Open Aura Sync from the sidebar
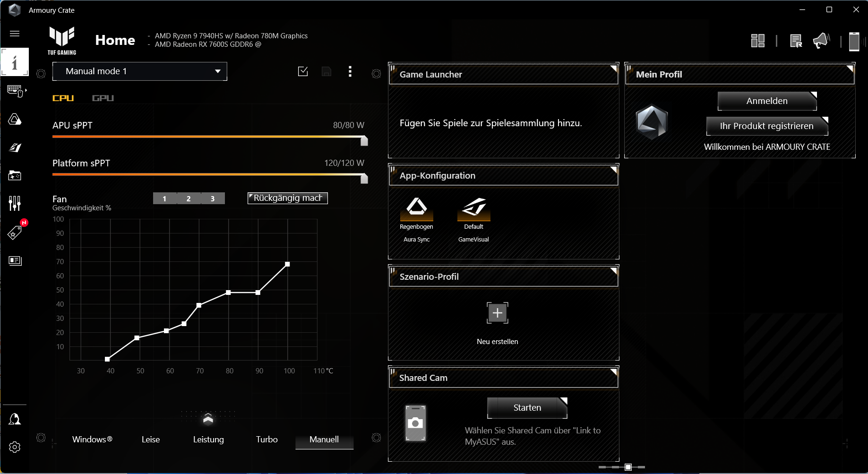Screen dimensions: 868x474 (15, 119)
